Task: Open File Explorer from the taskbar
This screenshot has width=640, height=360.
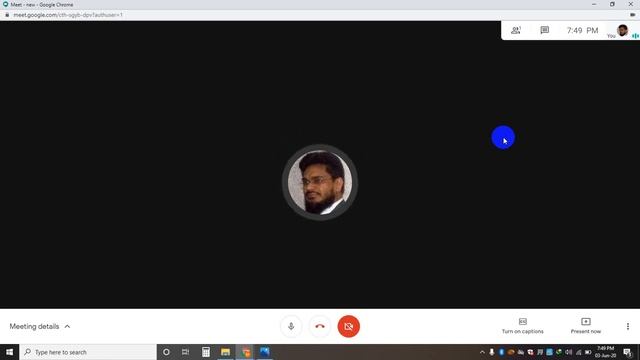Action: [225, 352]
